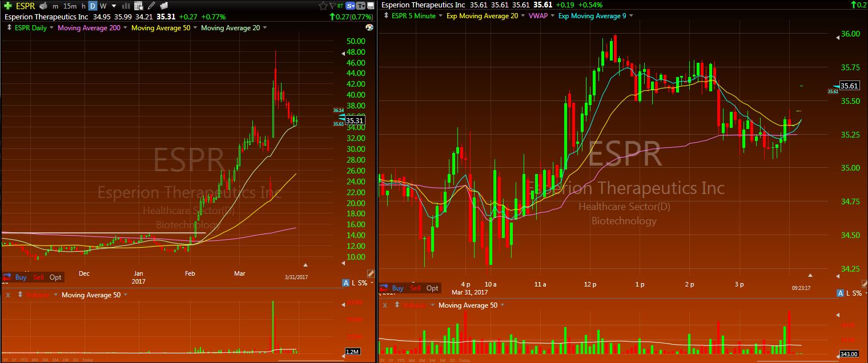Click the green plus add-symbol icon

(8, 6)
